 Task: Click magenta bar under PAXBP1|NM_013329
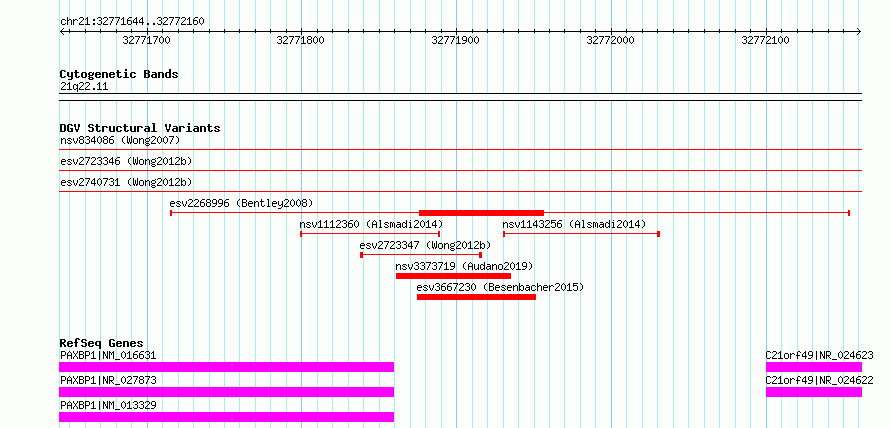click(x=226, y=417)
